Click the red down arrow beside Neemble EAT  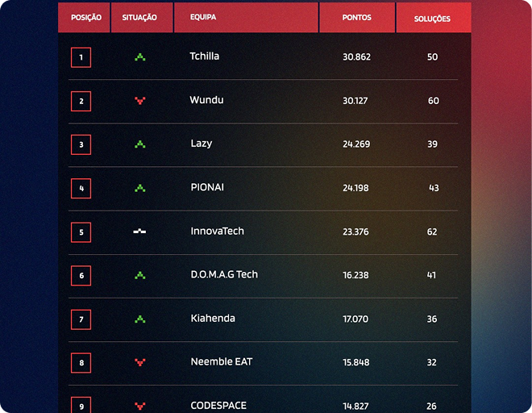coord(139,362)
